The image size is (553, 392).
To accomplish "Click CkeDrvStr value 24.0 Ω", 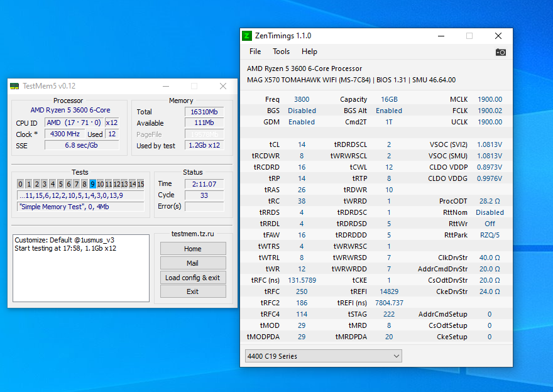I will tap(490, 291).
